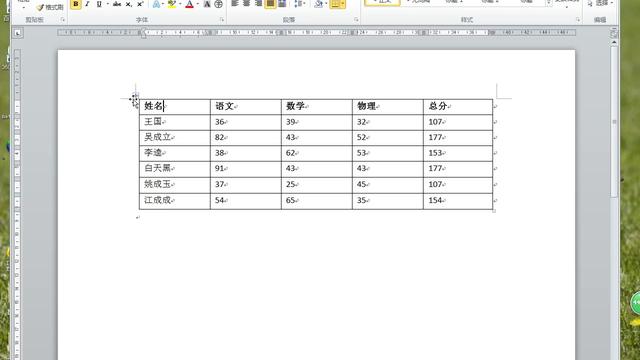Toggle justify alignment
The width and height of the screenshot is (640, 360).
point(270,4)
